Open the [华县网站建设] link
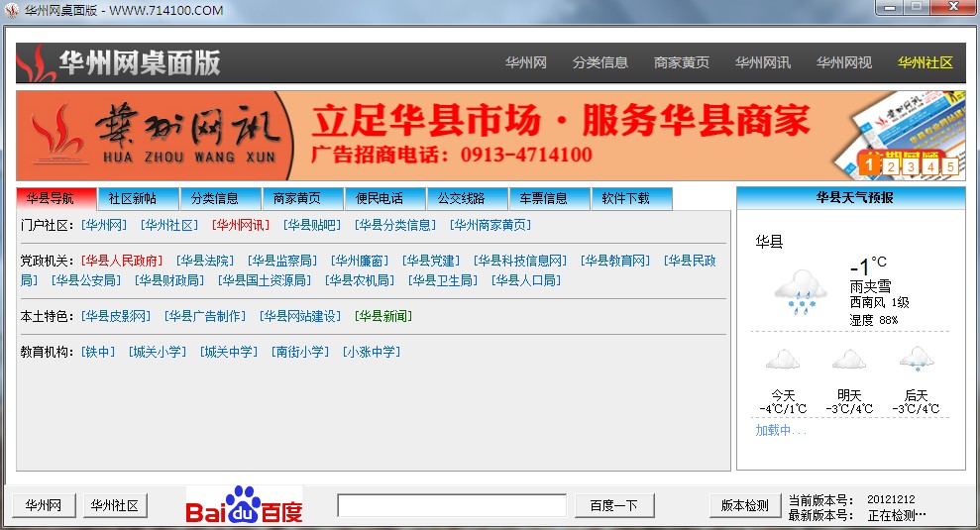 300,316
